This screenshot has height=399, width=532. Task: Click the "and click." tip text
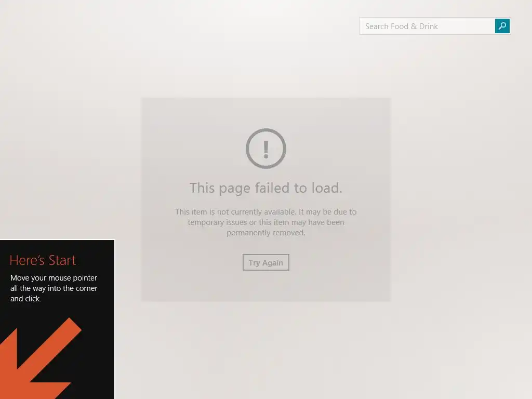26,299
